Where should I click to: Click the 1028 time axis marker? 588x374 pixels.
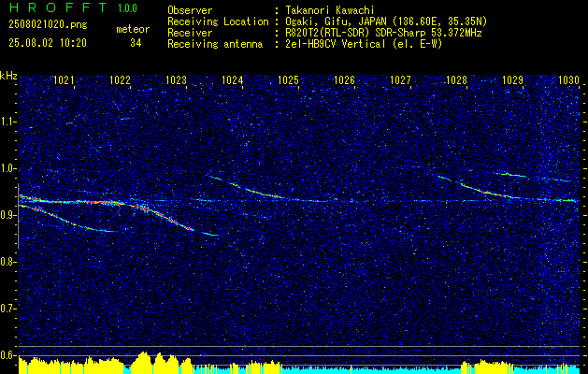457,79
